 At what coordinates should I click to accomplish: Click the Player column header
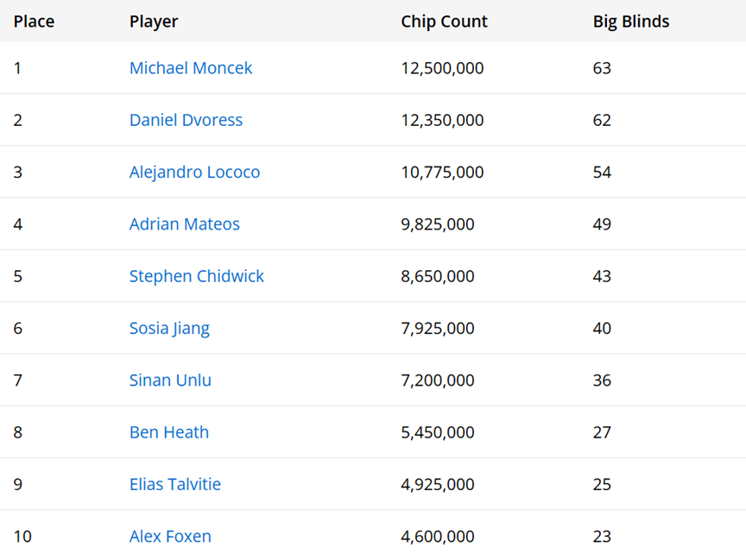pos(154,22)
